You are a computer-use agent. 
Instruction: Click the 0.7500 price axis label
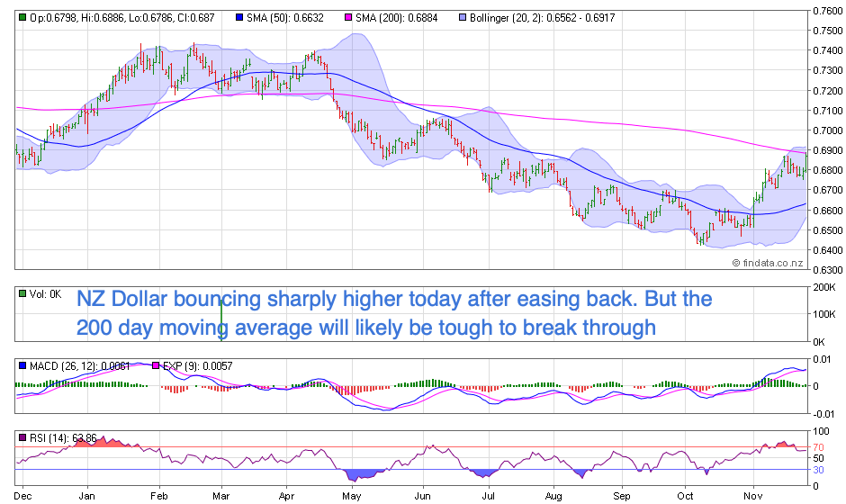(x=828, y=31)
